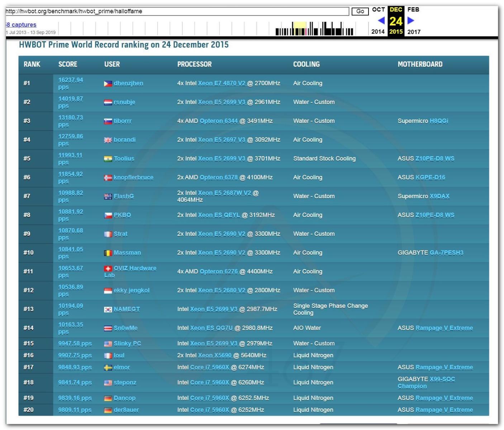The image size is (504, 430).
Task: Jump to the FEB capture month
Action: tap(413, 10)
